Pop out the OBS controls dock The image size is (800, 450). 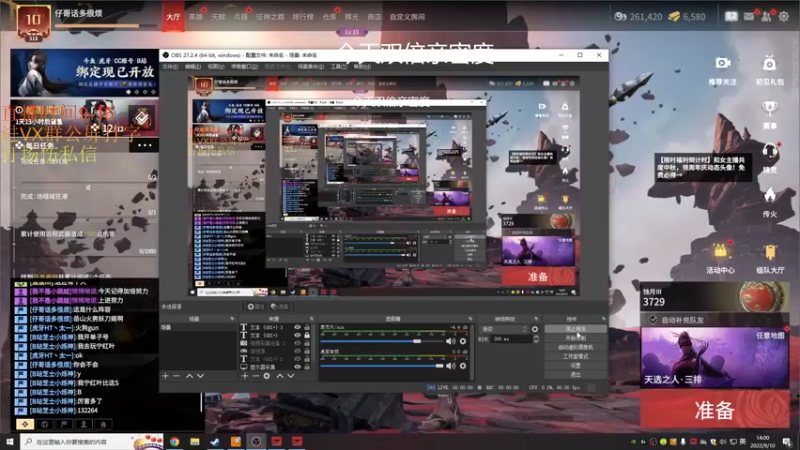604,318
